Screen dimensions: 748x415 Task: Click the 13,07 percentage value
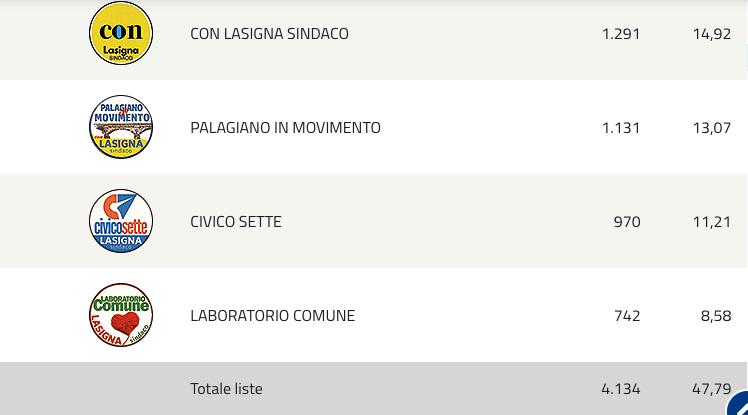[712, 128]
